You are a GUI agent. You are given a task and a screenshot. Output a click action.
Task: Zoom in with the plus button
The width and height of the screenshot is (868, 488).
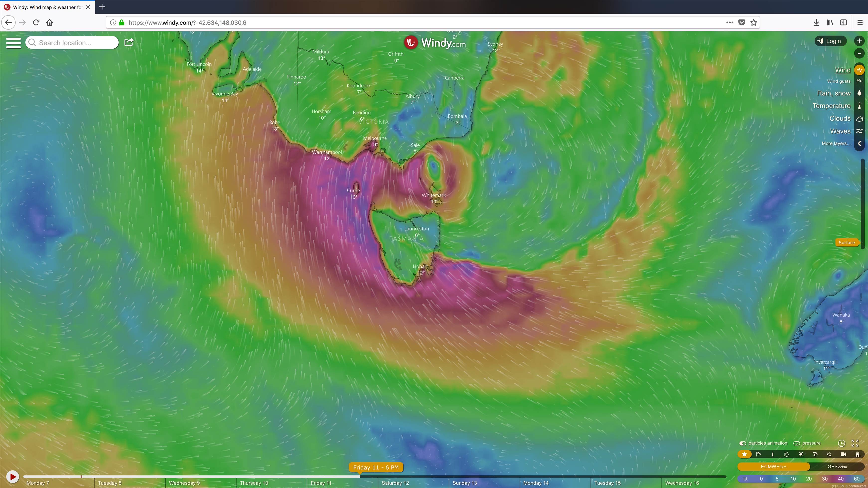point(859,41)
